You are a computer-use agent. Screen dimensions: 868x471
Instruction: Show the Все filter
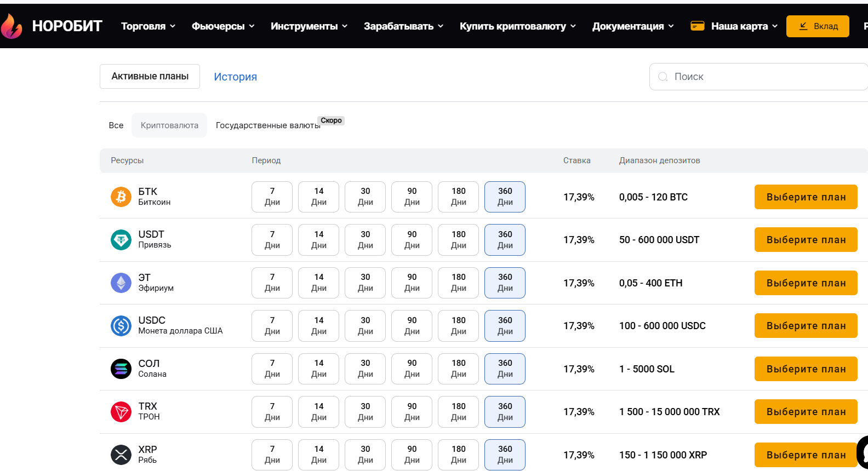(x=116, y=125)
